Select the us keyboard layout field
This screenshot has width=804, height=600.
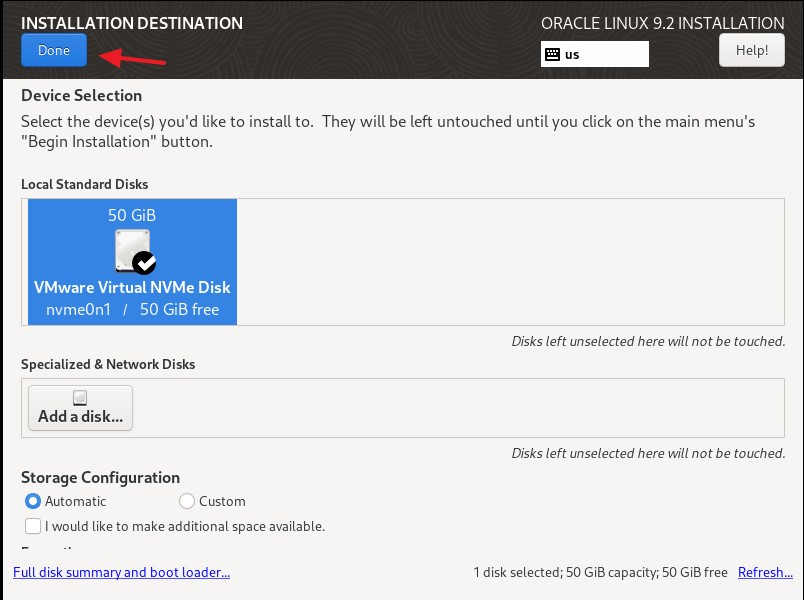coord(595,54)
